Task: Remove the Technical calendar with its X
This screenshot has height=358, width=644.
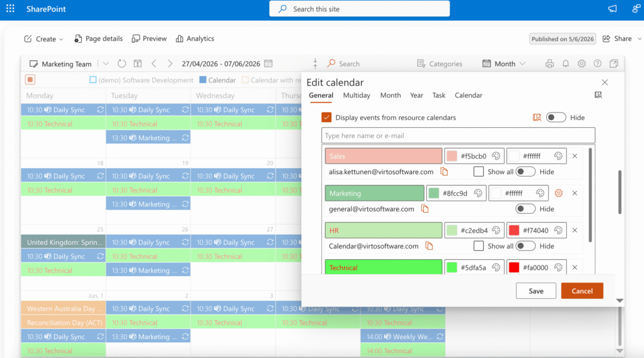Action: tap(575, 267)
